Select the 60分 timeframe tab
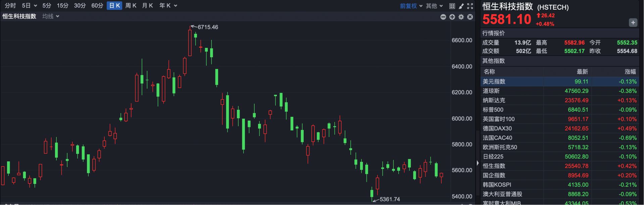Viewport: 644px width, 205px height. coord(97,6)
